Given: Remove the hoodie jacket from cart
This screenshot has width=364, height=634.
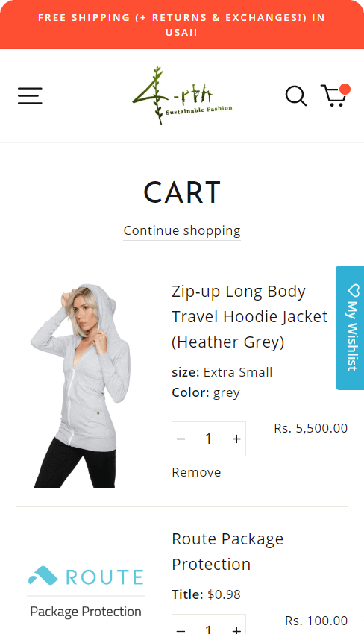Looking at the screenshot, I should click(197, 472).
